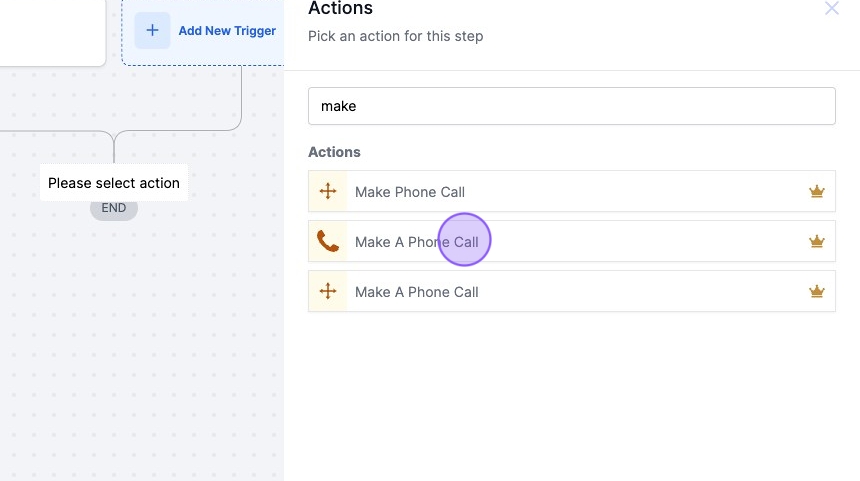This screenshot has width=860, height=481.
Task: Click the "Actions" panel title
Action: pos(340,9)
